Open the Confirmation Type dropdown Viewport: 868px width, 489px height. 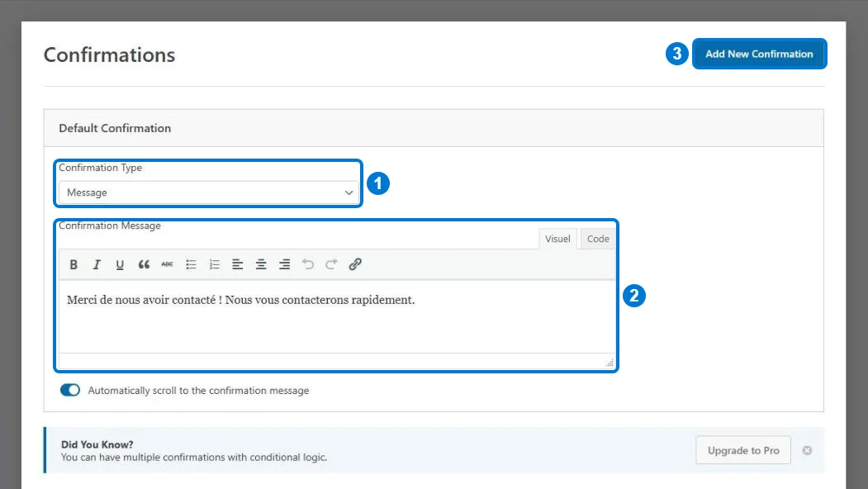tap(209, 192)
